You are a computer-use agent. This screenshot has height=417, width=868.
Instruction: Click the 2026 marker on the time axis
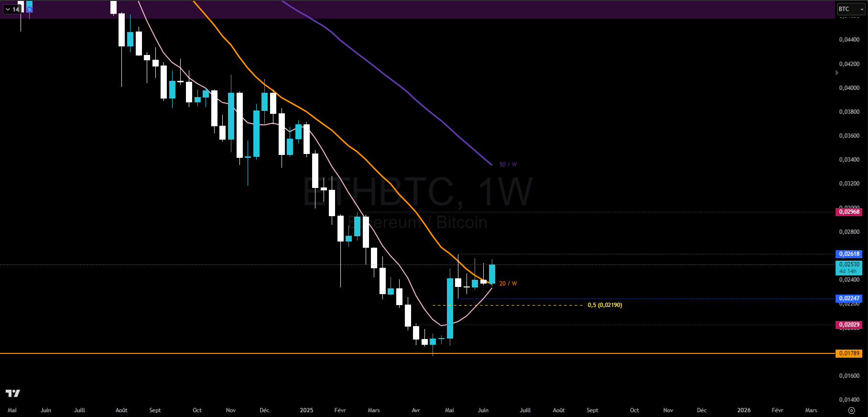pos(744,410)
